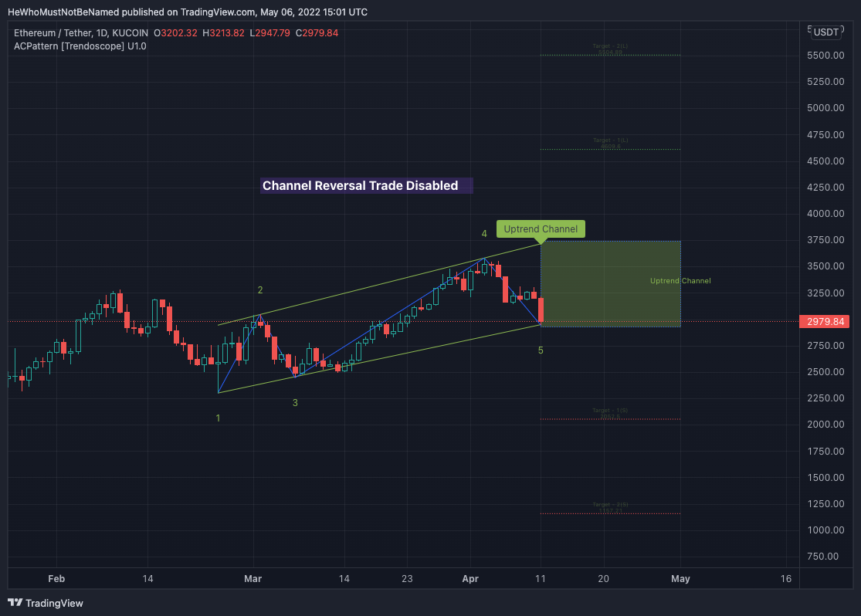This screenshot has height=616, width=861.
Task: Click the 2500.00 price axis label
Action: [825, 372]
